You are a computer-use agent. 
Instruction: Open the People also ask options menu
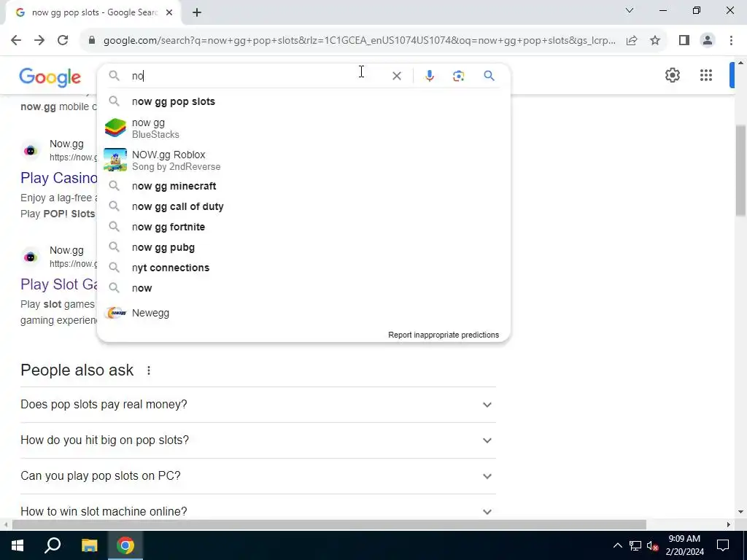[149, 370]
